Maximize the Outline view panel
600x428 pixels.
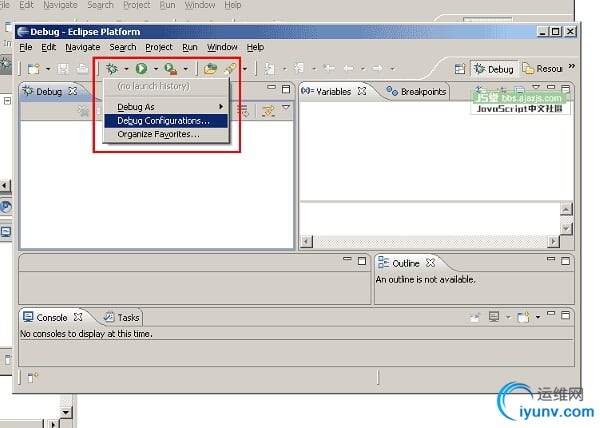(565, 261)
